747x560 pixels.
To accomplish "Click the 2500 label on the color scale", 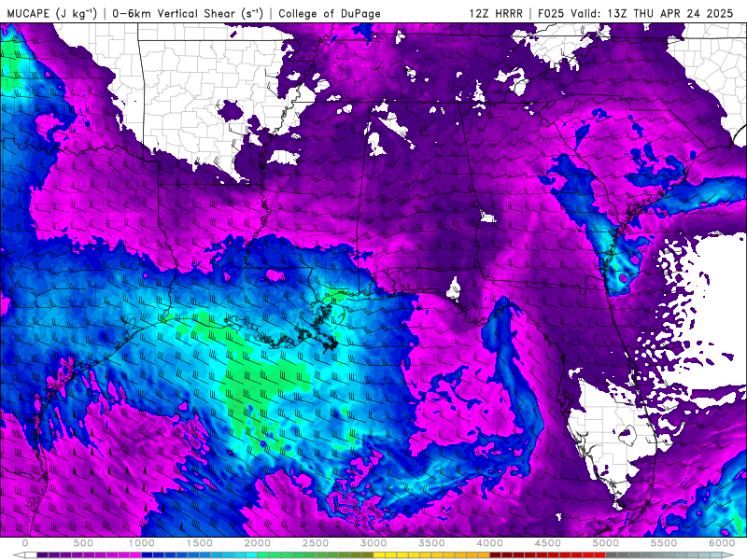I will click(316, 543).
